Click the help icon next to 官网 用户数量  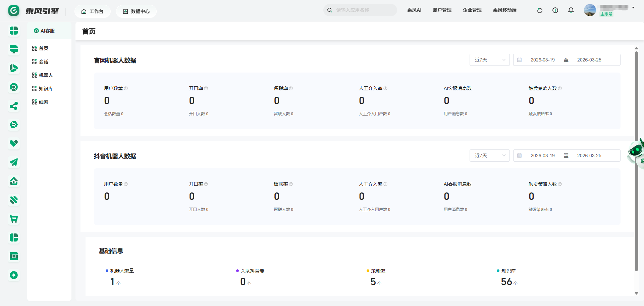pyautogui.click(x=126, y=88)
